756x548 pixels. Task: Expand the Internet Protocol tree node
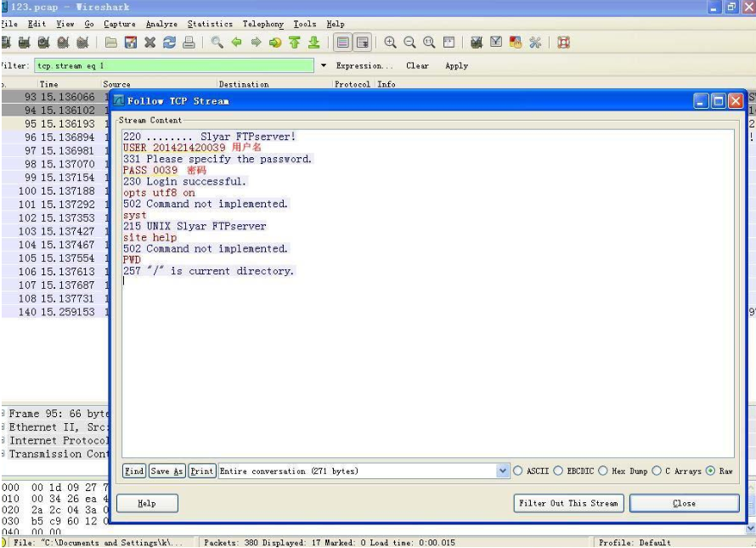point(3,440)
